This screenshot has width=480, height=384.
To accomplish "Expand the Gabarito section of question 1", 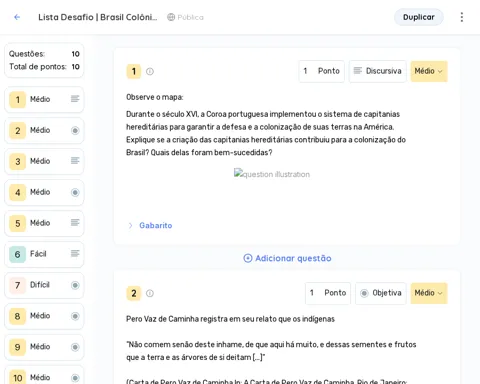I will [150, 226].
